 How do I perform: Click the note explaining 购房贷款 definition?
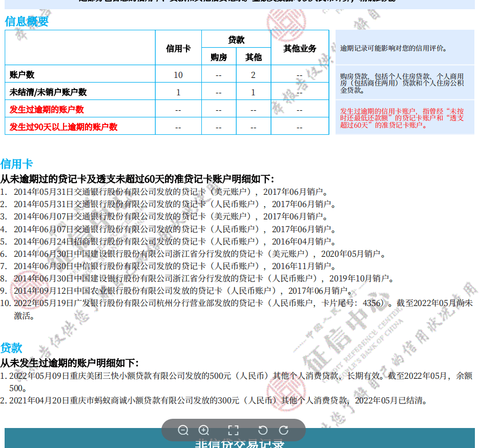click(402, 83)
